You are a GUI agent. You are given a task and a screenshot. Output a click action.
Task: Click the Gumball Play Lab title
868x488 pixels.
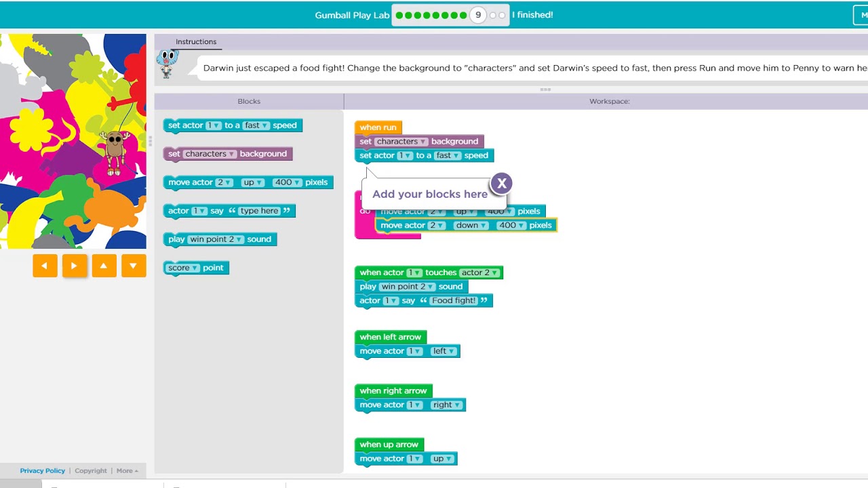(352, 15)
